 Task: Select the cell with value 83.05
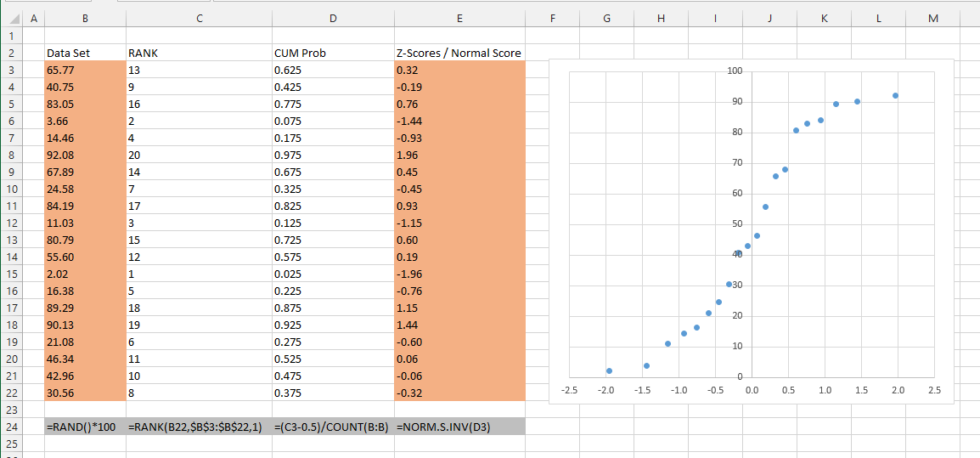coord(85,104)
